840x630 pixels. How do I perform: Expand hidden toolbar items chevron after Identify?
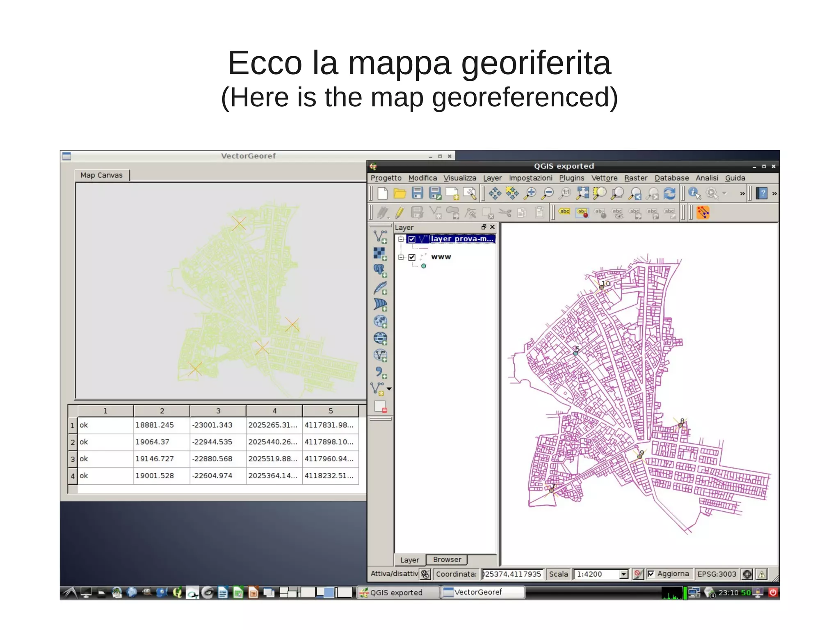(742, 194)
